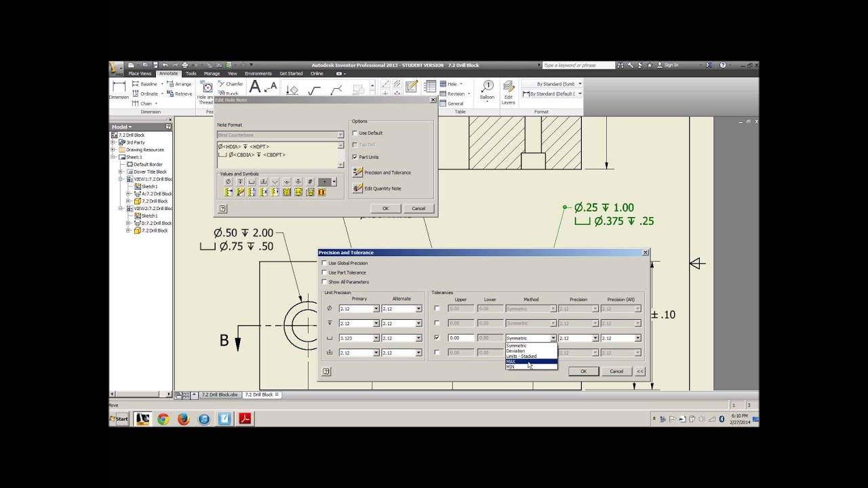Open primary precision dropdown for diameter row
The image size is (868, 488).
click(x=376, y=308)
